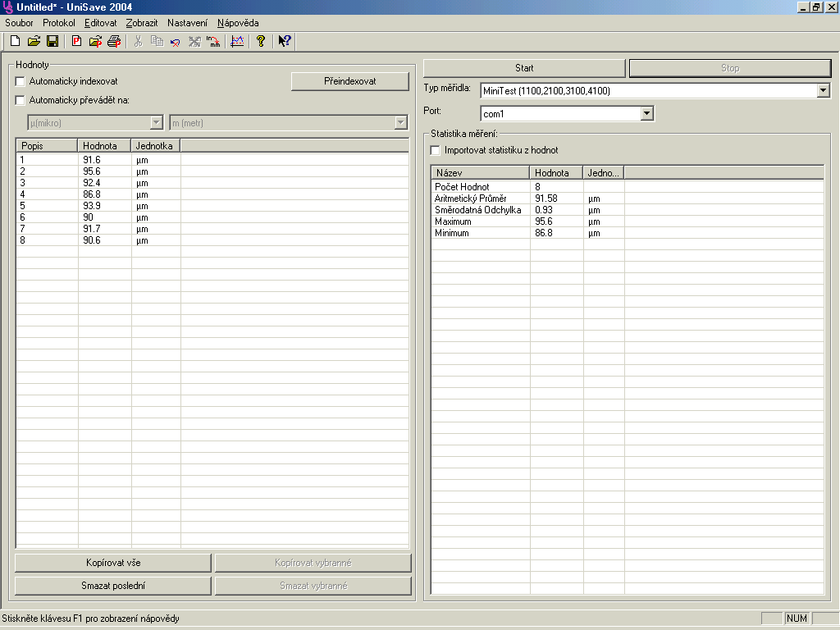This screenshot has width=840, height=630.
Task: Save the file with the floppy disk icon
Action: (52, 41)
